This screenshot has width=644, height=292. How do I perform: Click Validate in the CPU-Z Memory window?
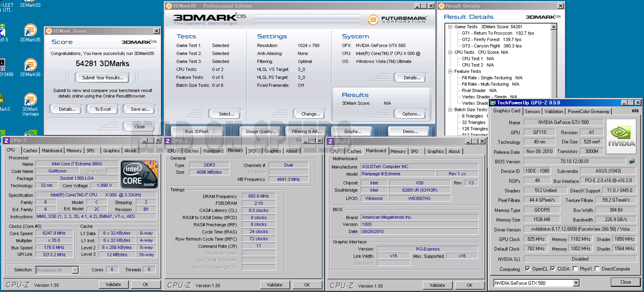coord(275,285)
